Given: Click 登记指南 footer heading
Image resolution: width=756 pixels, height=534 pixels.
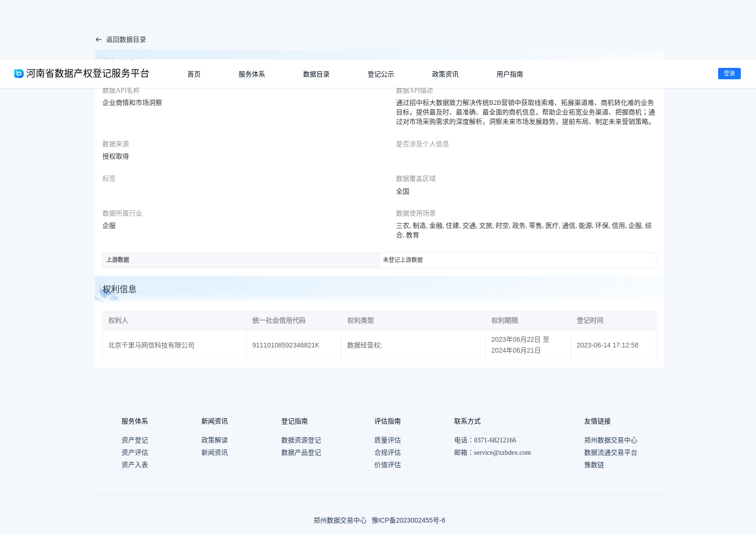Looking at the screenshot, I should (x=295, y=422).
